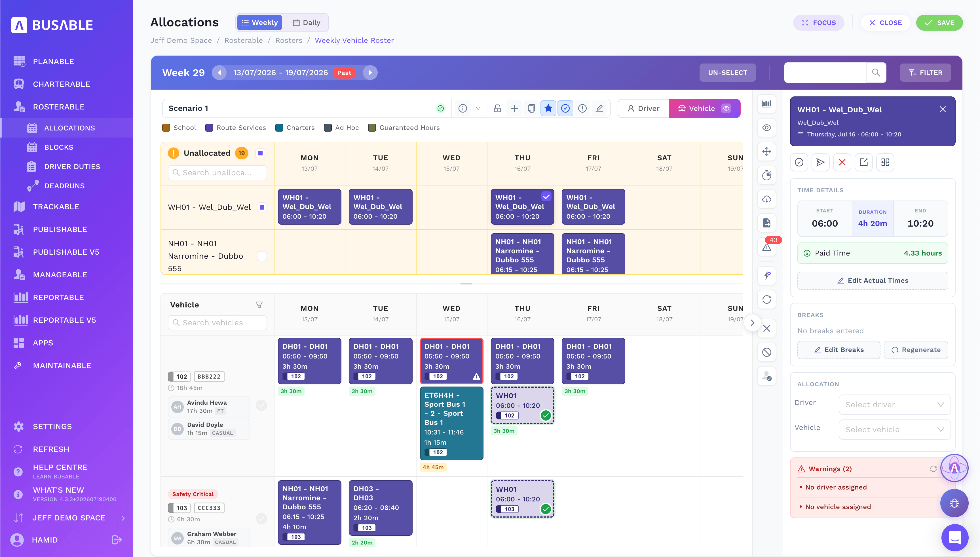Open Driver Duties in sidebar
Screen dimensions: 980x557
pos(72,167)
